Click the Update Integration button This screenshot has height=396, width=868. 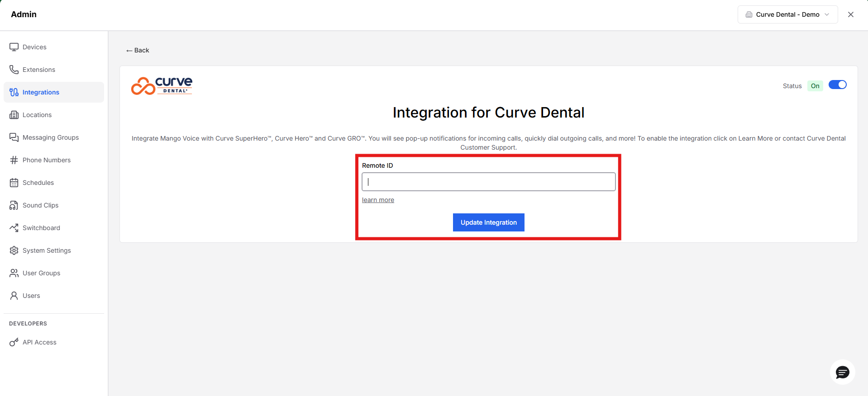(489, 222)
